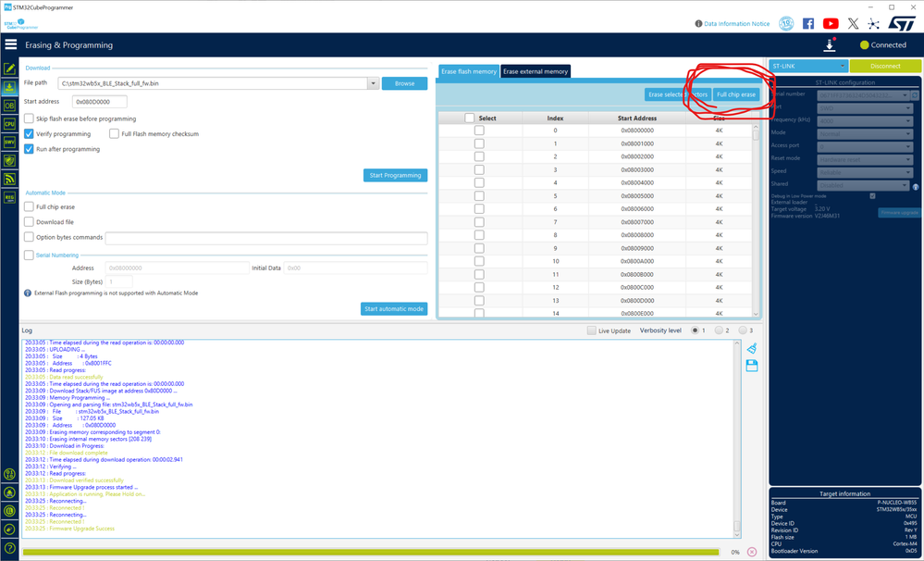Open the 10 years anniversary badge icon
The height and width of the screenshot is (561, 924).
click(787, 23)
